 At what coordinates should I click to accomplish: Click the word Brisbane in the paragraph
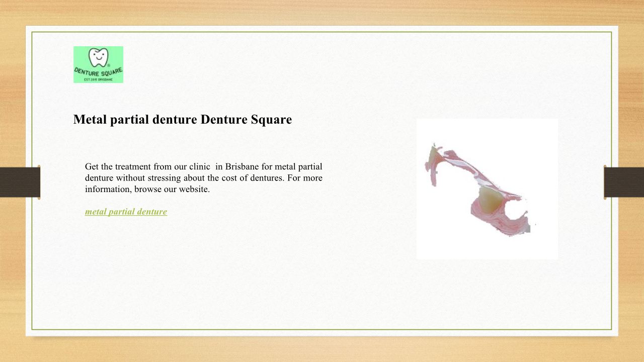click(242, 166)
